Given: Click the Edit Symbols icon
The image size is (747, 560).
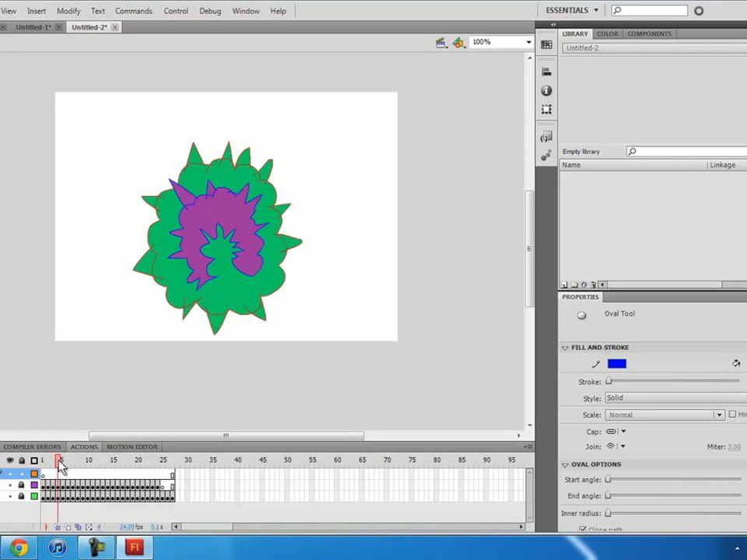Looking at the screenshot, I should tap(459, 43).
